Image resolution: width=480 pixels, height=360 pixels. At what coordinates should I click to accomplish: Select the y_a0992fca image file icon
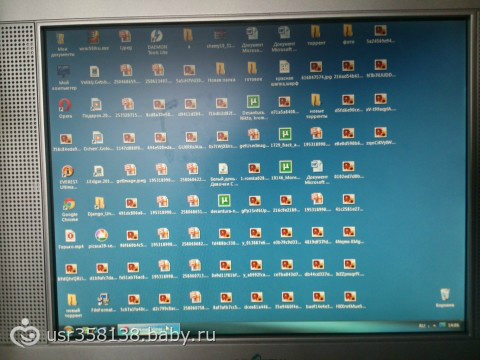[x=256, y=269]
